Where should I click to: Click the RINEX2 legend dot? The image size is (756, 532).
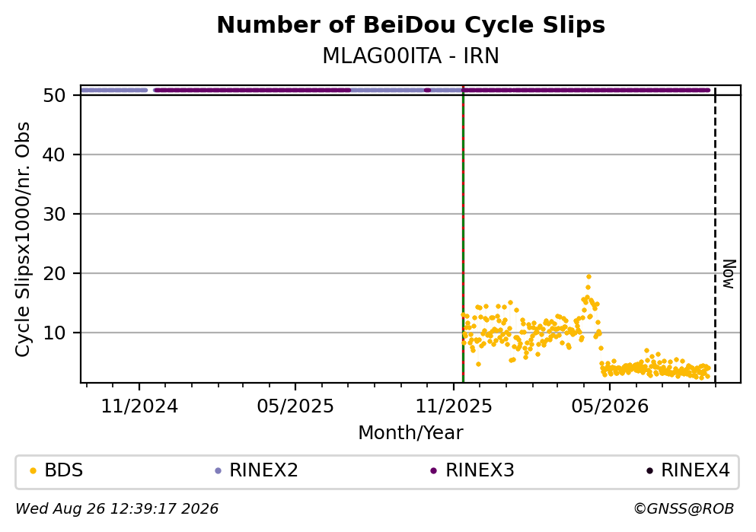point(218,471)
